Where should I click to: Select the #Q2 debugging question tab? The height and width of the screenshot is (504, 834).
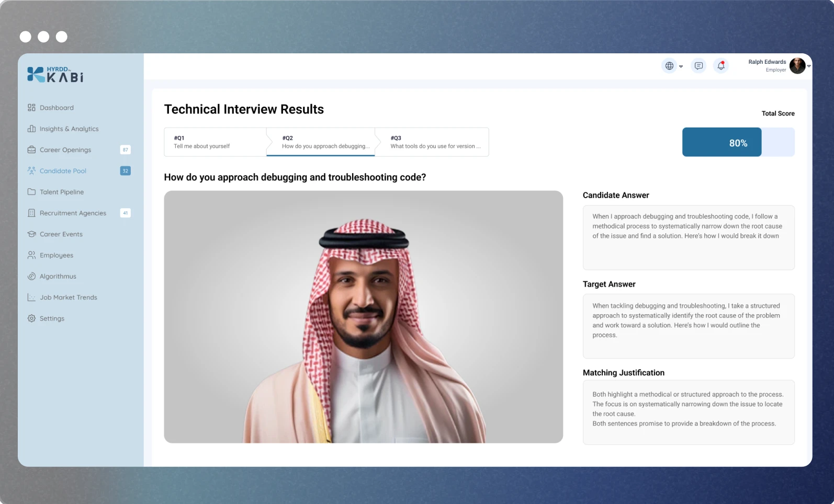coord(321,142)
